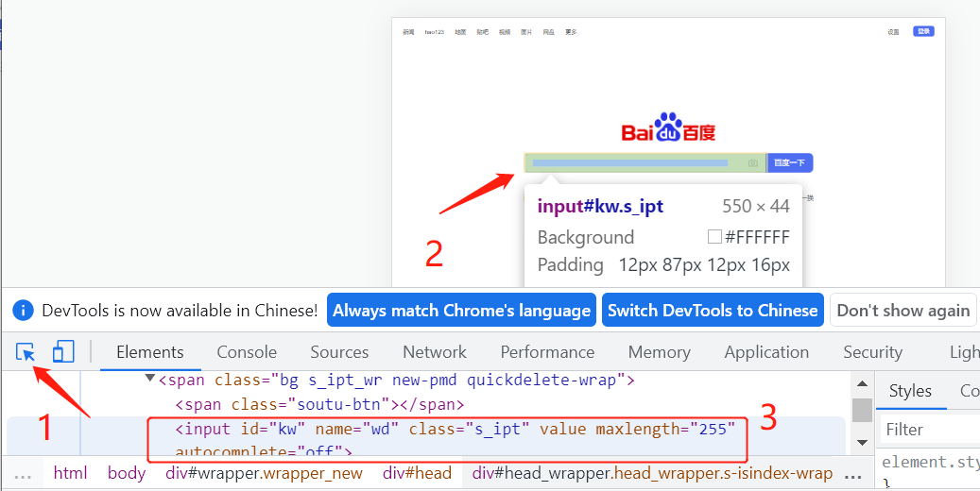980x491 pixels.
Task: Activate the element inspector picker icon
Action: [26, 352]
